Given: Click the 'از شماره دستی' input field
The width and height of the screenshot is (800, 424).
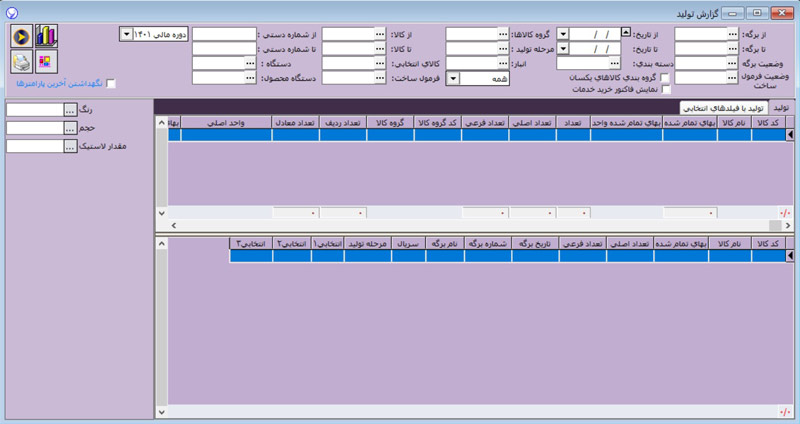Looking at the screenshot, I should [224, 33].
